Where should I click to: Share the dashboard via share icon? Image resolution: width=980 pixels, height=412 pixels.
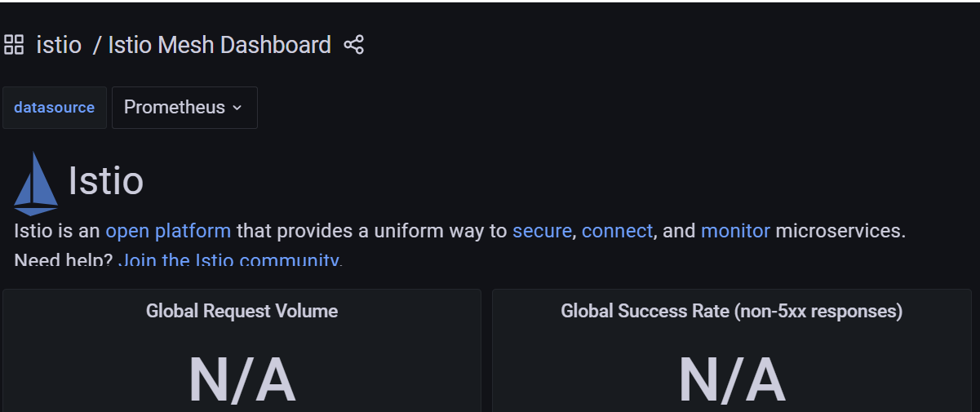(353, 45)
